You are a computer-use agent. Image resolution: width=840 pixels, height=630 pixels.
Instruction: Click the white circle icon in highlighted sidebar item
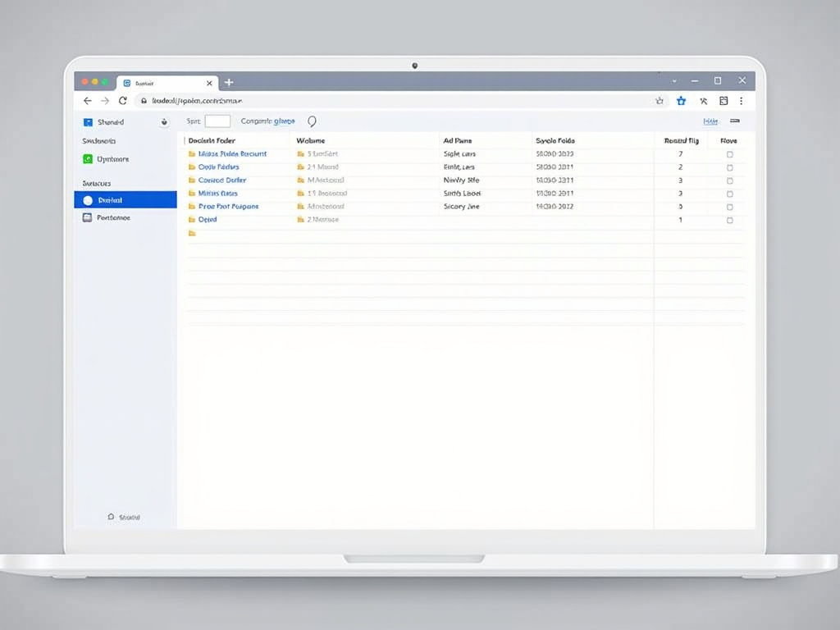coord(88,200)
